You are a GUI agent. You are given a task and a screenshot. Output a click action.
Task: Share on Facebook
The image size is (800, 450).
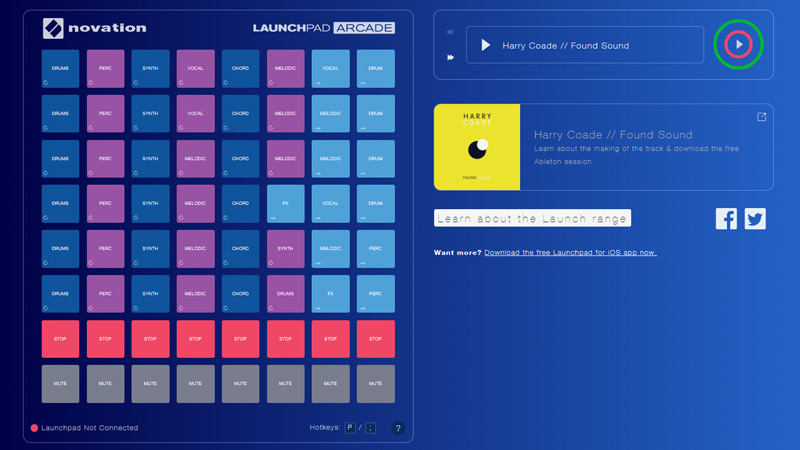click(726, 219)
